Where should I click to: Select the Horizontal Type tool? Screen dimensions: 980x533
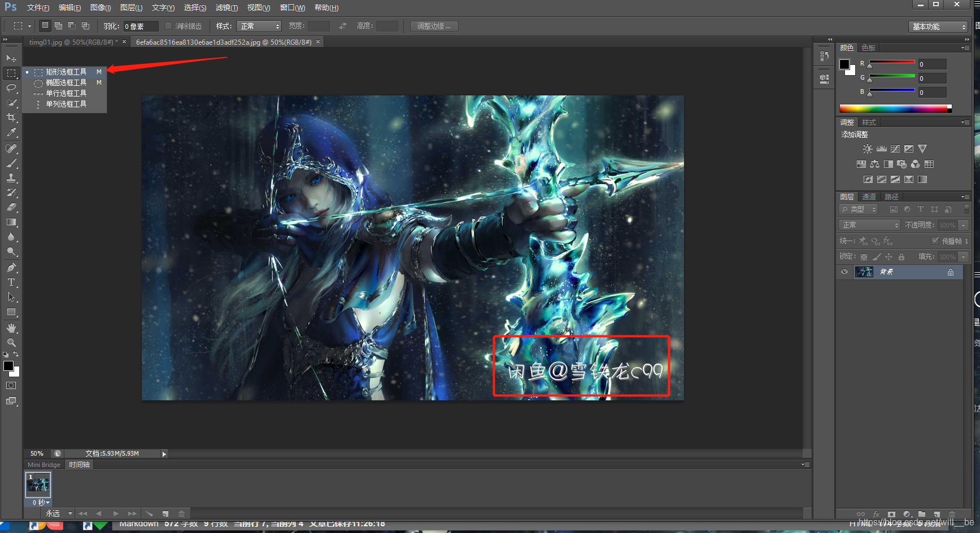click(x=11, y=282)
